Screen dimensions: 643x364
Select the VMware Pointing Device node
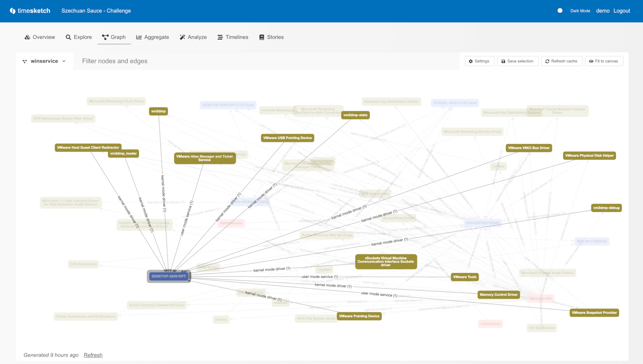point(359,316)
